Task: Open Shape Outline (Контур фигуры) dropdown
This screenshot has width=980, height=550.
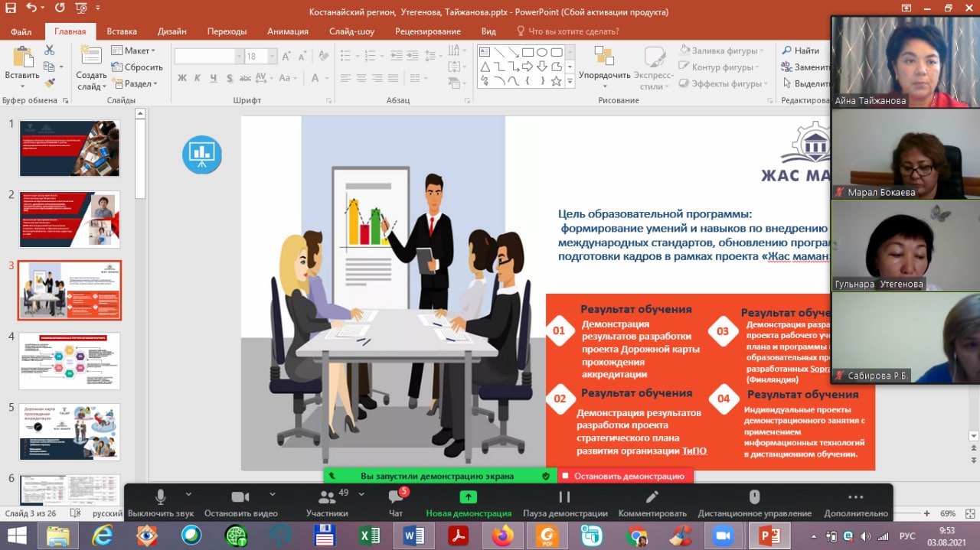Action: coord(719,67)
